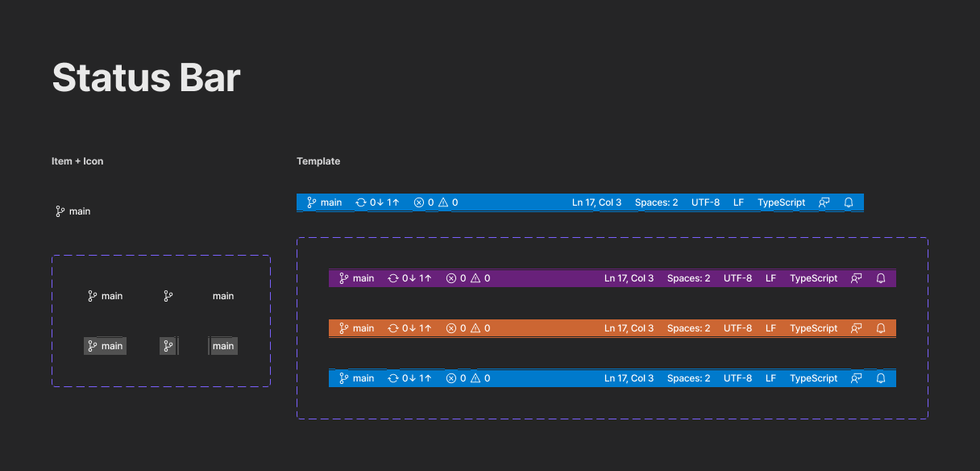Click the error circle icon in the orange bar
Image resolution: width=980 pixels, height=471 pixels.
(x=451, y=328)
